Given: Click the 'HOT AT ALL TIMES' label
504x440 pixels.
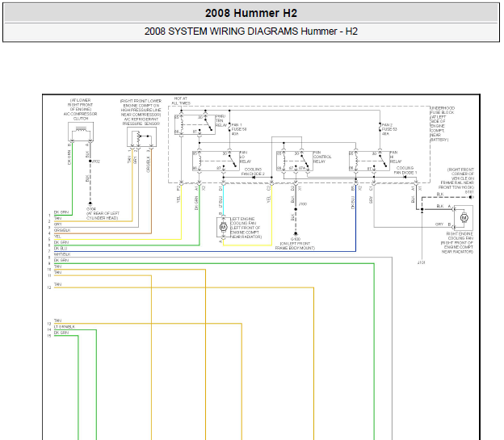Looking at the screenshot, I should [181, 101].
